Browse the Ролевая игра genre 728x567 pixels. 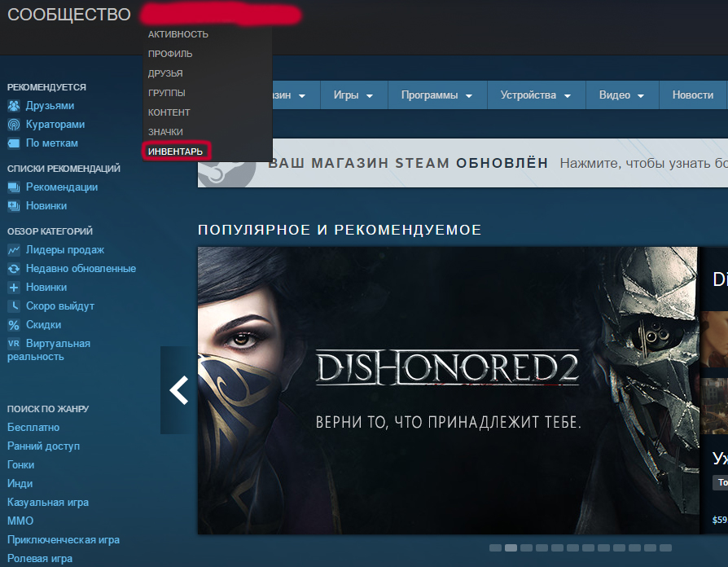(x=40, y=559)
